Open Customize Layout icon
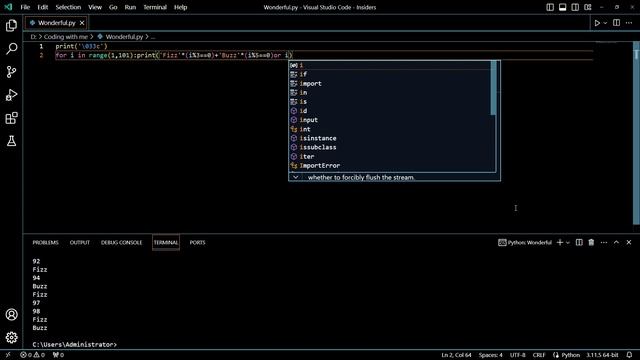This screenshot has width=640, height=360. pyautogui.click(x=587, y=7)
